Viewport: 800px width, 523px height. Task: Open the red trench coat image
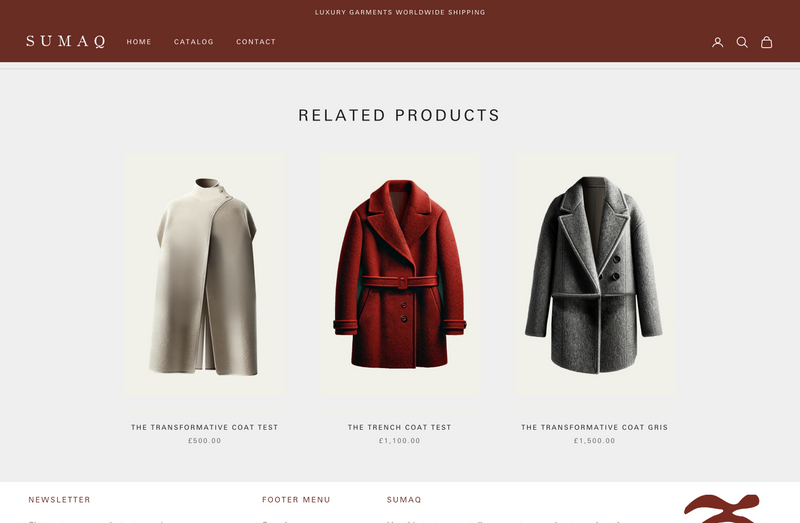(x=400, y=275)
